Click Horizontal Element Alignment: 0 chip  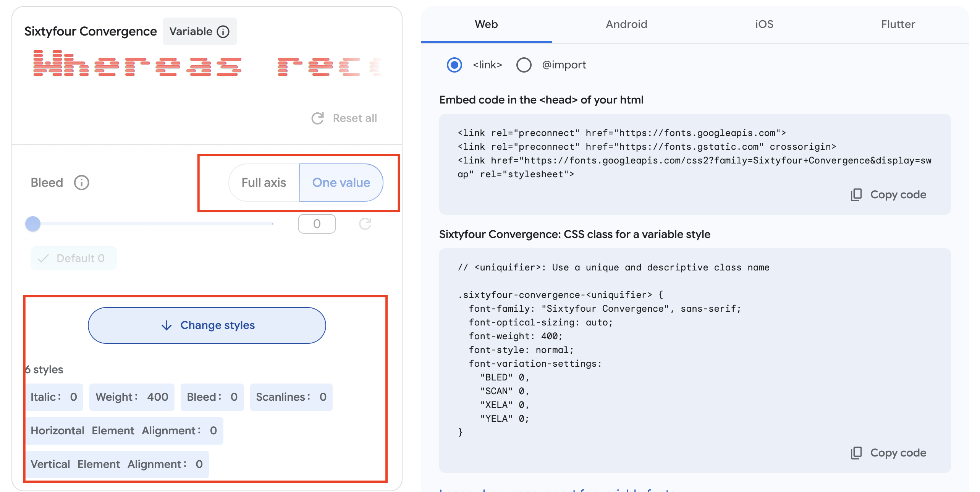[x=125, y=431]
